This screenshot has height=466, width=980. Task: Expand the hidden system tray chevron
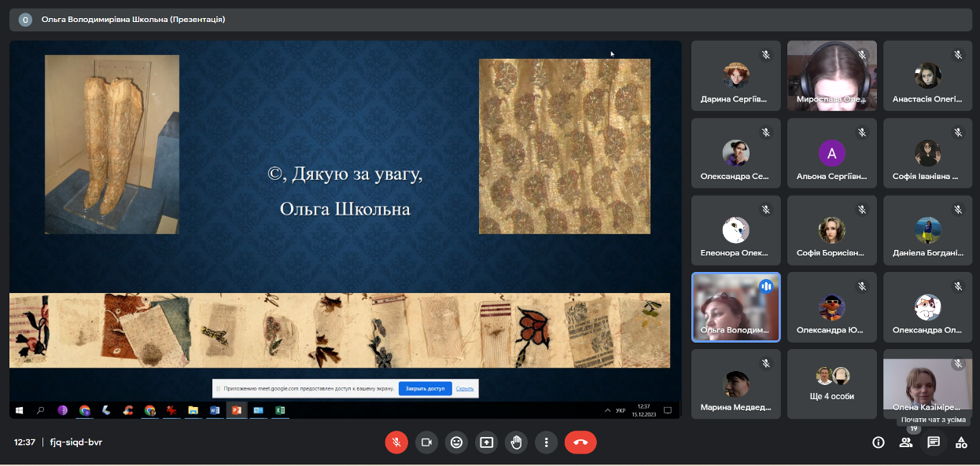pyautogui.click(x=607, y=410)
